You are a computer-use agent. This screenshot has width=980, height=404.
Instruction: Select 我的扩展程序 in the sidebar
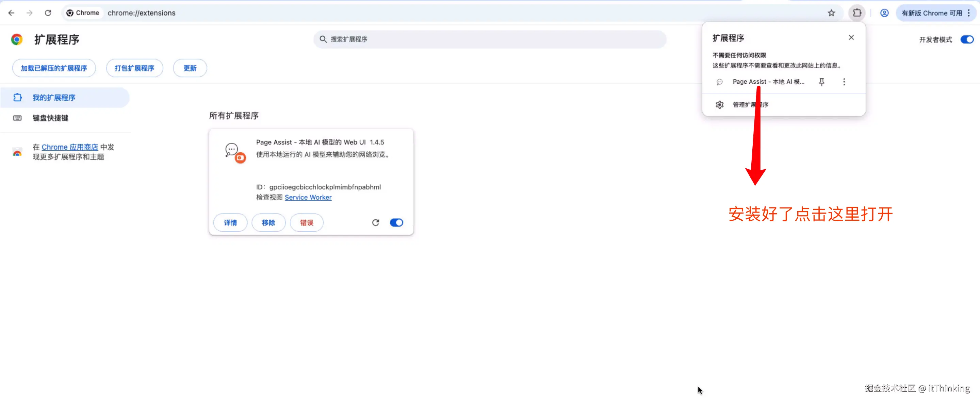point(54,98)
